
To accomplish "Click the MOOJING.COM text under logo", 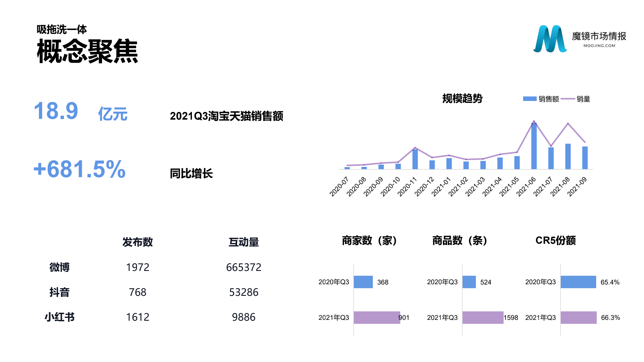I will pos(599,46).
